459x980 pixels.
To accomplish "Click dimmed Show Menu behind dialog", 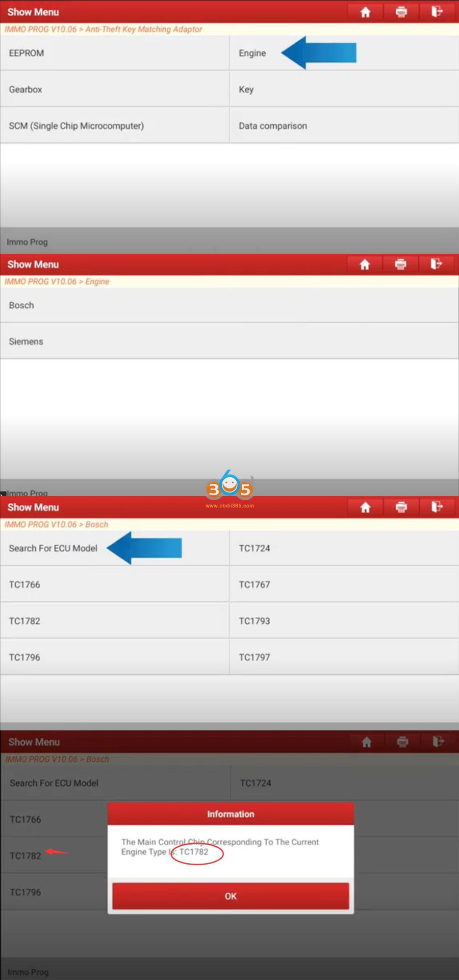I will [x=34, y=742].
